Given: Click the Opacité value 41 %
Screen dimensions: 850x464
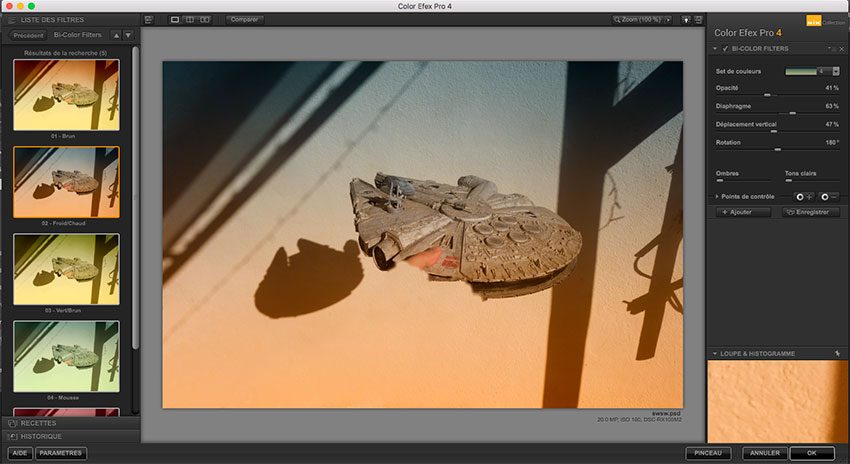Looking at the screenshot, I should click(x=832, y=88).
